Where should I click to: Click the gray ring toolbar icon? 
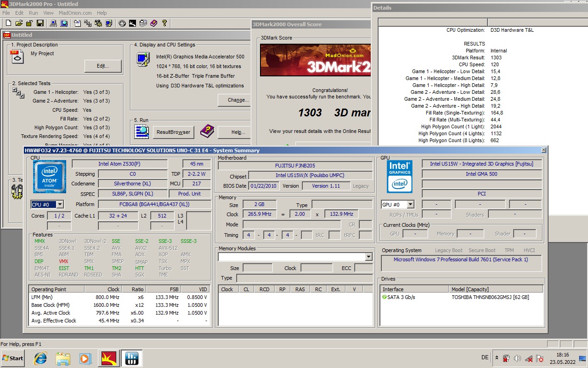click(122, 23)
